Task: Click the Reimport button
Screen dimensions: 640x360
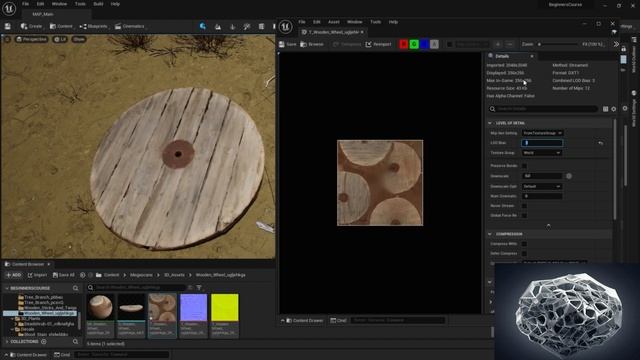Action: click(379, 44)
